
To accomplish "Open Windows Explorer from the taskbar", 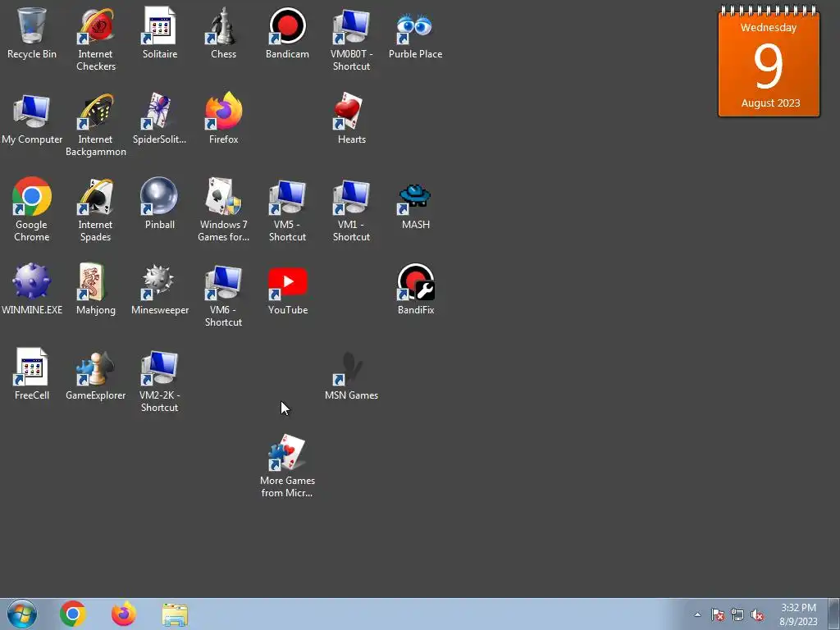I will (x=175, y=614).
